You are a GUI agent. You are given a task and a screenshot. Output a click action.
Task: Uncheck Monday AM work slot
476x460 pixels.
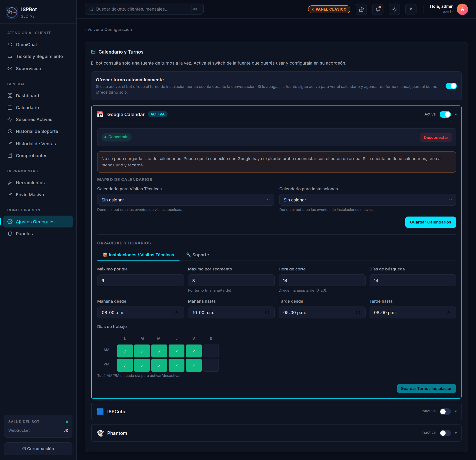(x=125, y=351)
